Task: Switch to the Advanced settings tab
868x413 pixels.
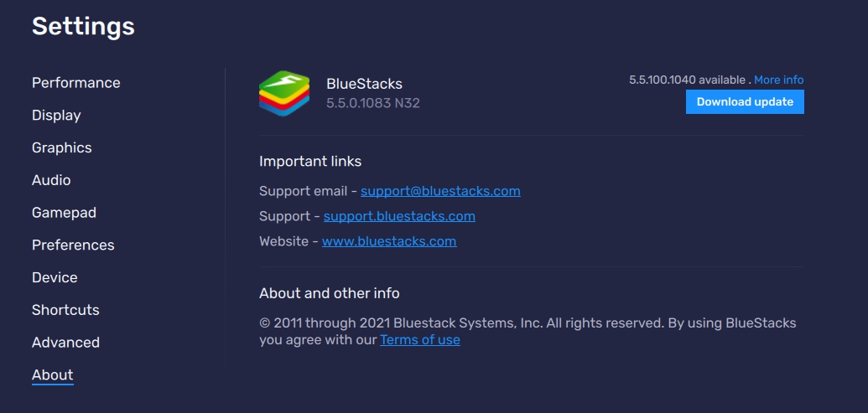Action: click(x=65, y=343)
